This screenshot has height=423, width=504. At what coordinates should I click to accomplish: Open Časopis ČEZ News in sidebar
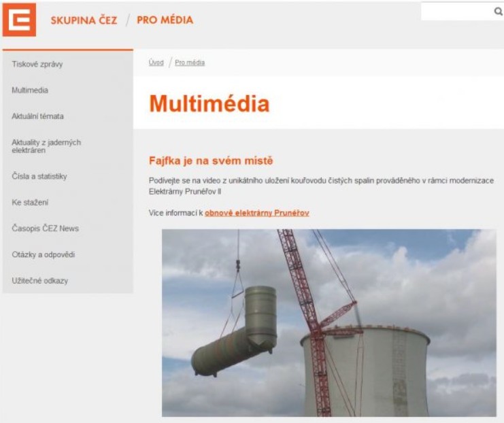pyautogui.click(x=45, y=229)
